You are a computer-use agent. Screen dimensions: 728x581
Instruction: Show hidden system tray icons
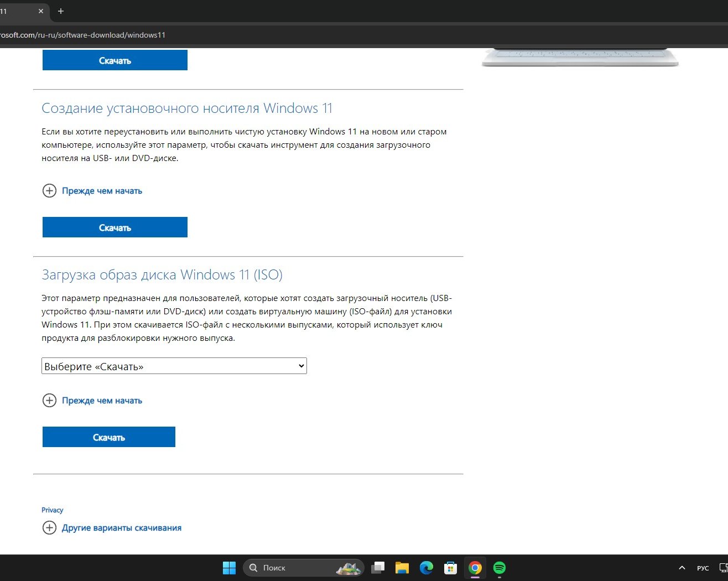coord(682,568)
